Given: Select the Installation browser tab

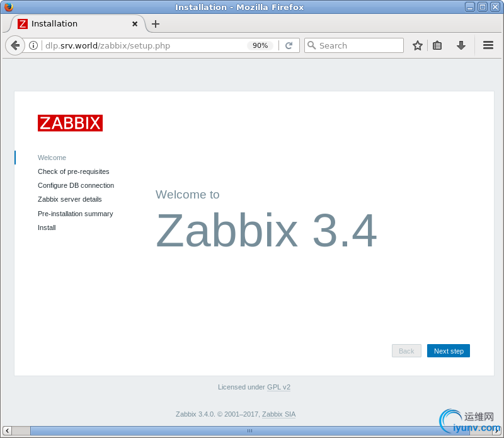Looking at the screenshot, I should coord(77,24).
